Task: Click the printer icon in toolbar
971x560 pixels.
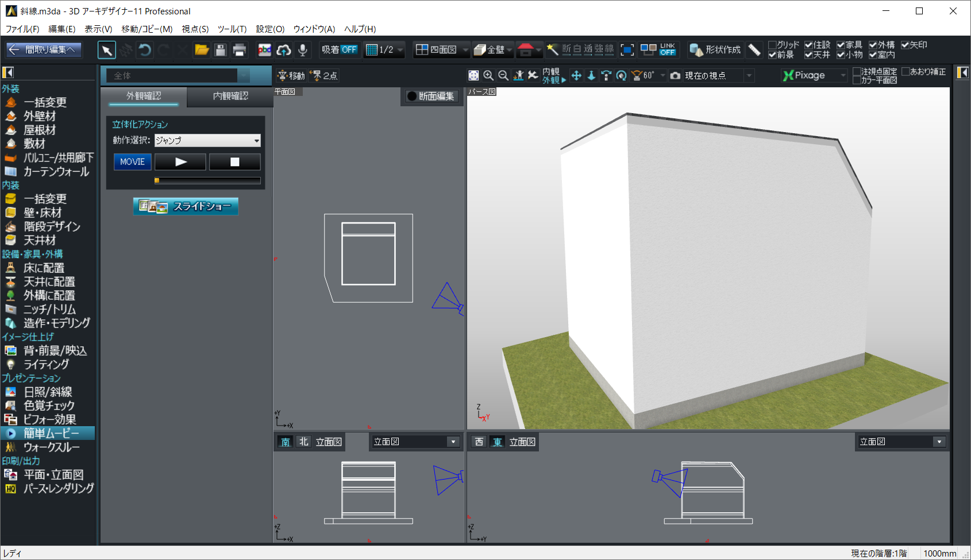Action: coord(240,50)
